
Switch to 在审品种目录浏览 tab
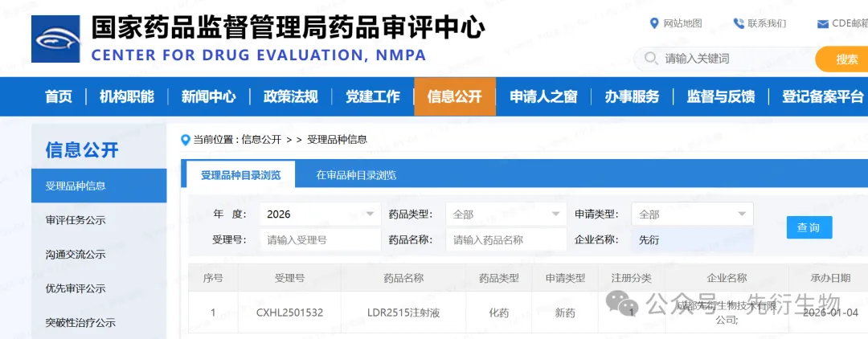pos(356,175)
